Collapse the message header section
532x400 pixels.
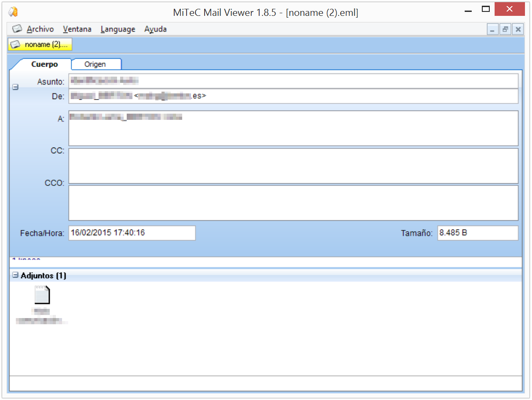coord(15,87)
